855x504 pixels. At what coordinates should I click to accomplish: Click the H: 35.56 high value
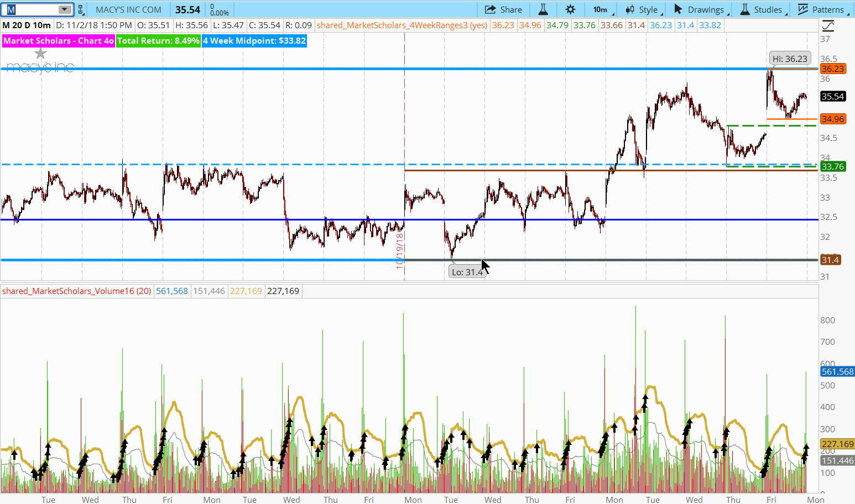pyautogui.click(x=191, y=25)
